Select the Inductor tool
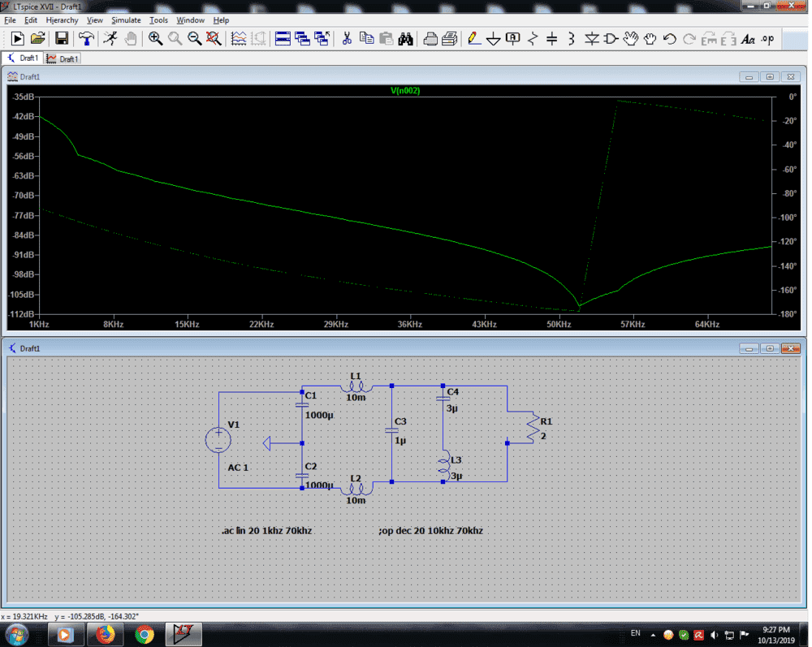812x647 pixels. (x=572, y=38)
